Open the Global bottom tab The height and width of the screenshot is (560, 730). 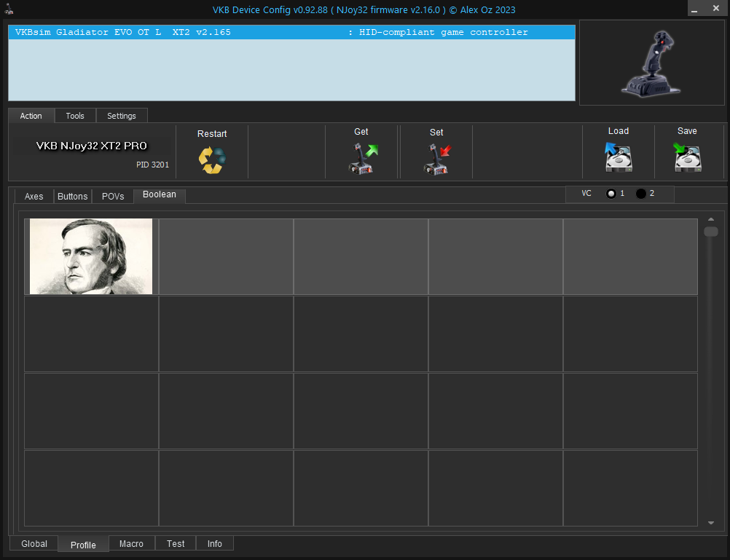click(x=34, y=544)
